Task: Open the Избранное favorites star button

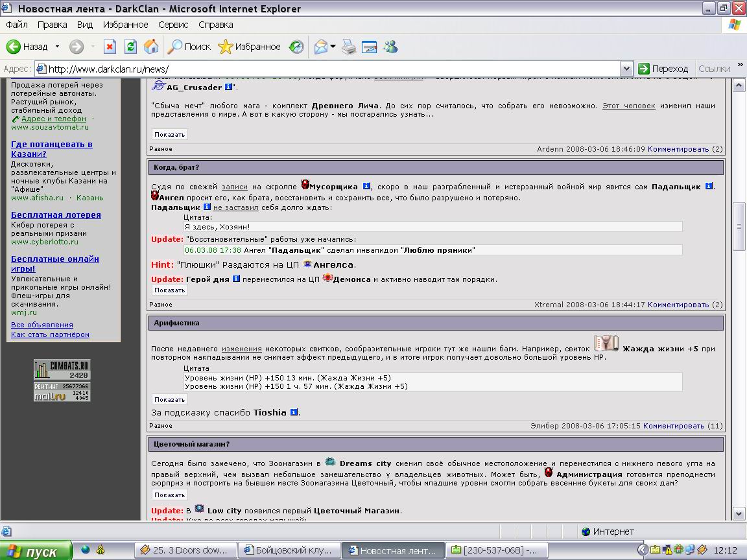Action: (249, 47)
